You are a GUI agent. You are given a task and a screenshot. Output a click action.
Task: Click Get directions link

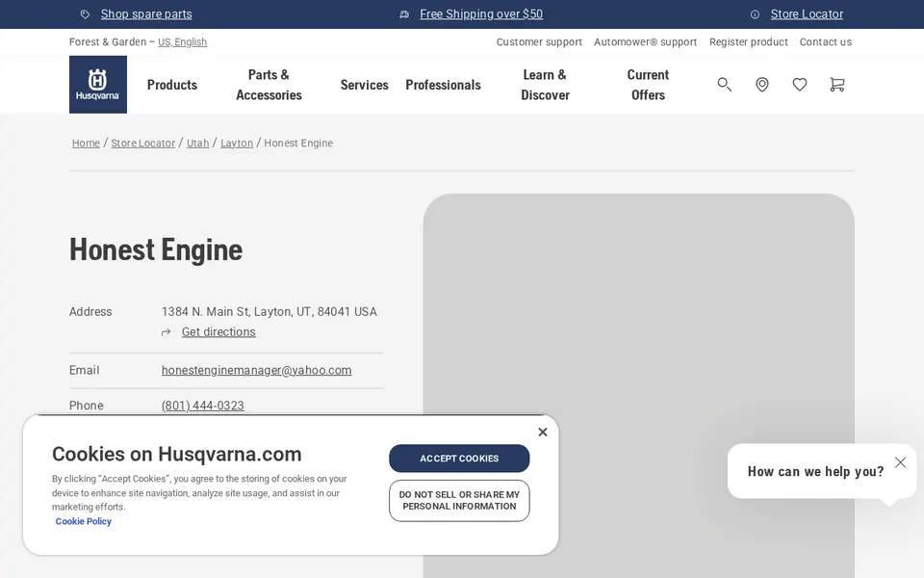[x=218, y=332]
